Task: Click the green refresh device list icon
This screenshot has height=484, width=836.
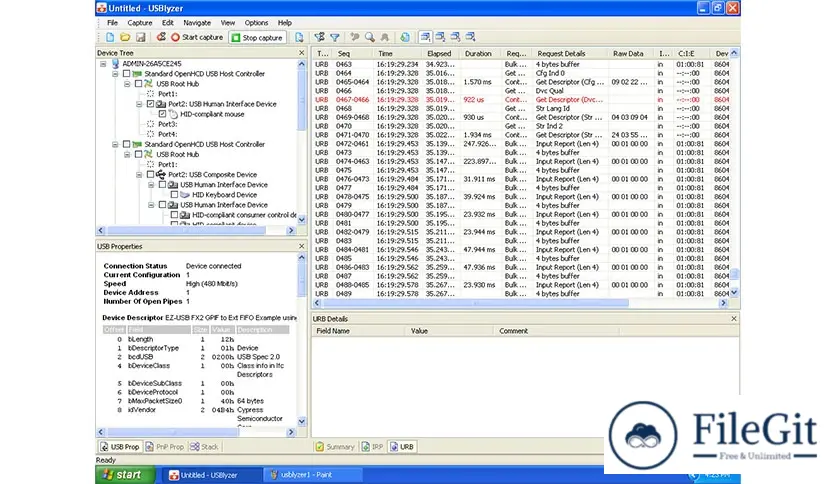Action: pyautogui.click(x=405, y=37)
